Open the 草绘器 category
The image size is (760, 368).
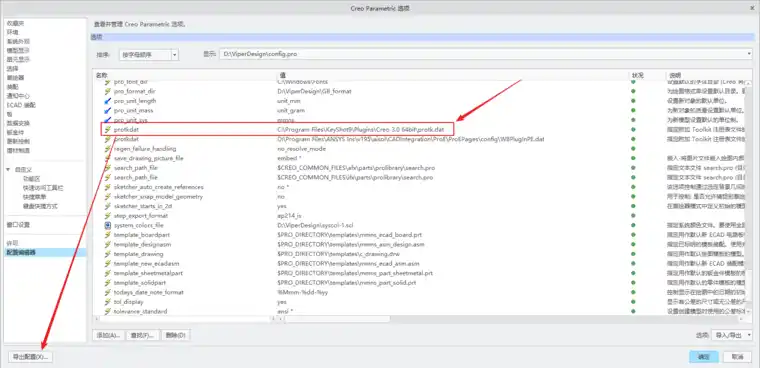(x=15, y=78)
